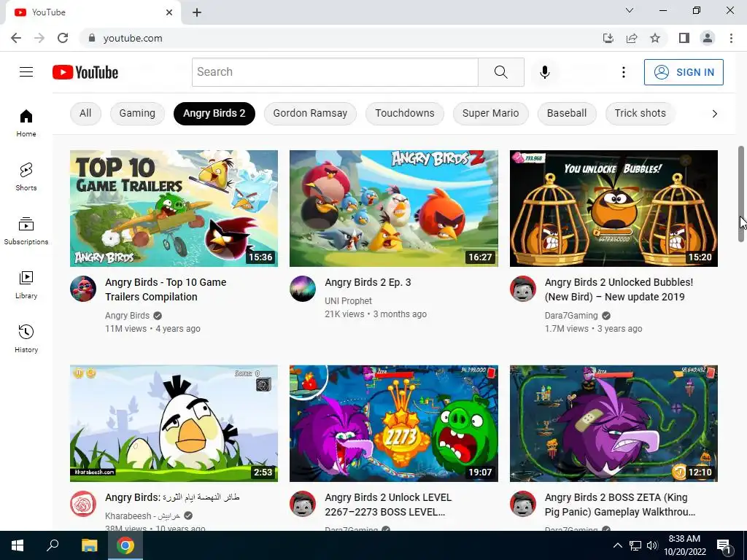Show hidden system tray icons

pyautogui.click(x=617, y=545)
